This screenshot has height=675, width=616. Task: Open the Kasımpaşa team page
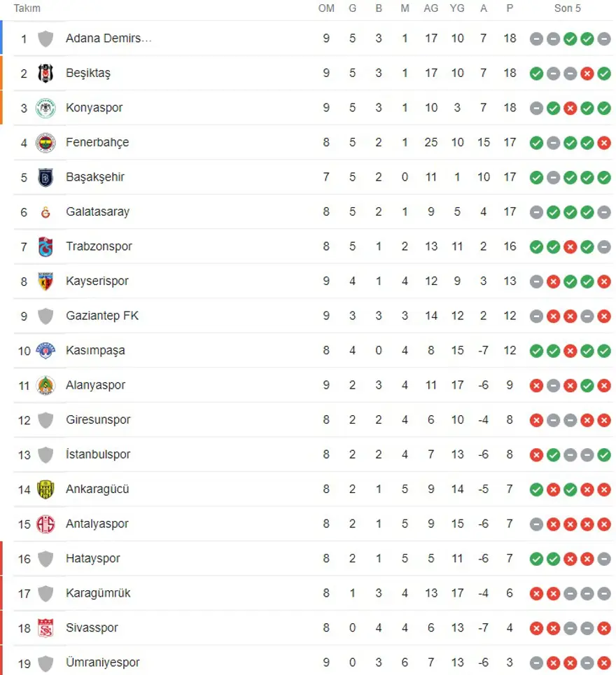[x=95, y=350]
